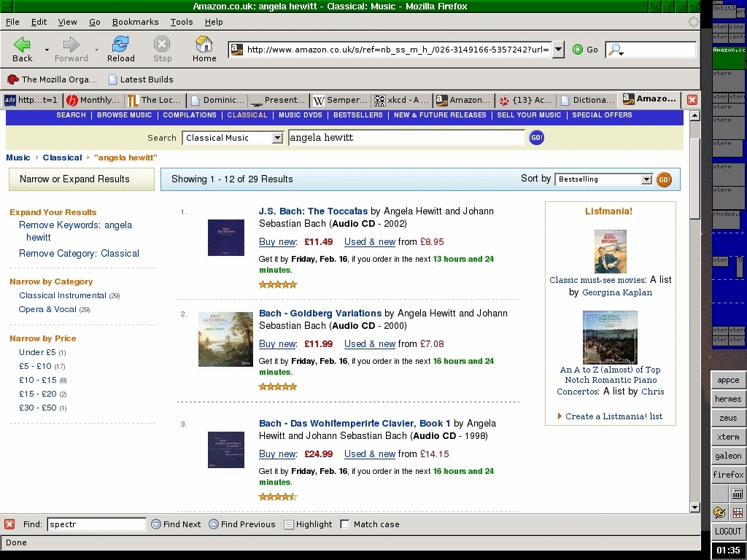Image resolution: width=747 pixels, height=560 pixels.
Task: Click the blue GO! search button
Action: pyautogui.click(x=536, y=137)
